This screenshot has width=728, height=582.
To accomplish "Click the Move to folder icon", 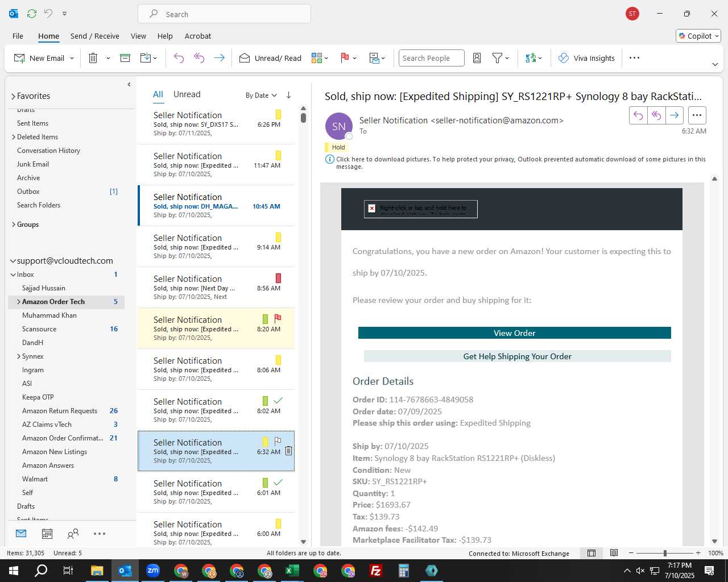I will tap(145, 58).
